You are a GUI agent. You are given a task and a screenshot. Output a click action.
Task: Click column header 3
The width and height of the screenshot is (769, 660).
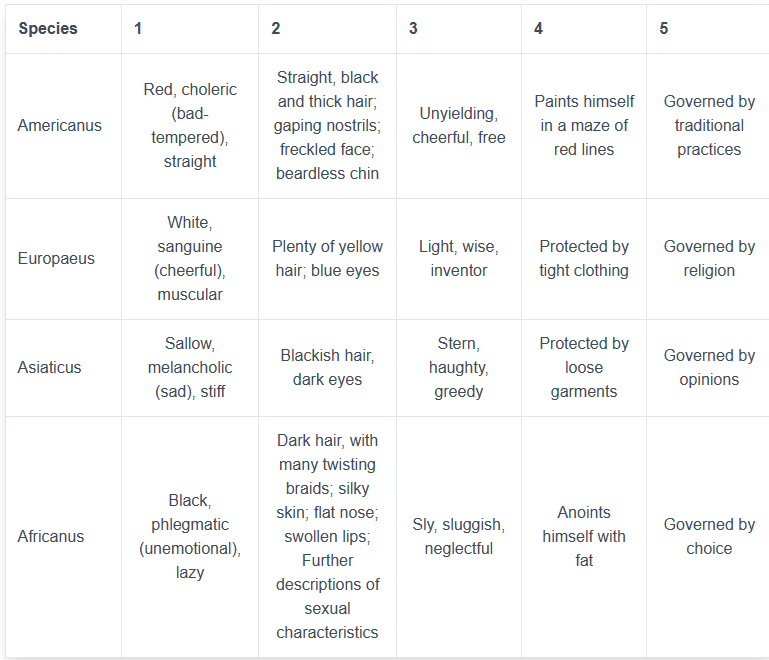point(413,28)
